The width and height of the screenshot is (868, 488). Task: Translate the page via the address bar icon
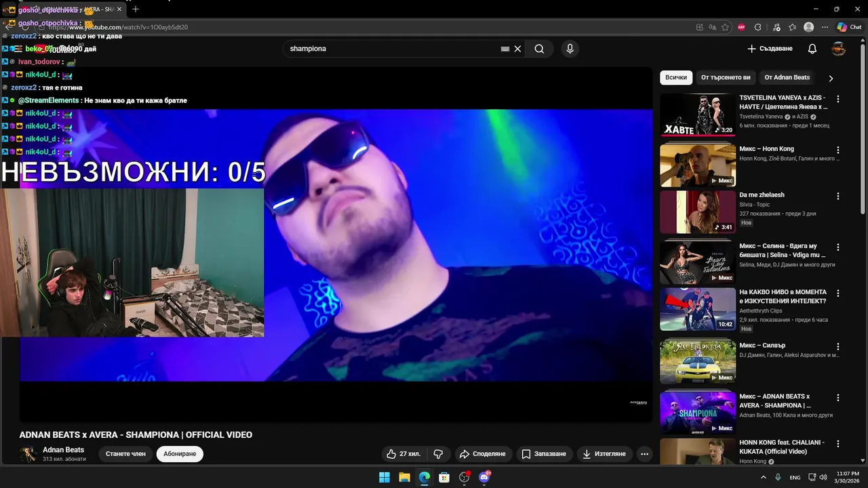coord(712,27)
